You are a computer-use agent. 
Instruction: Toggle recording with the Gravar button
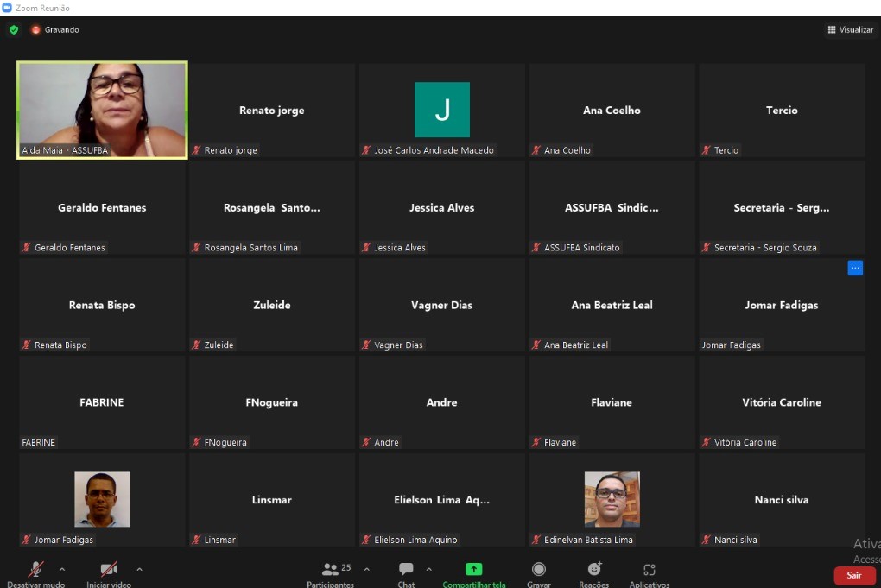[538, 570]
